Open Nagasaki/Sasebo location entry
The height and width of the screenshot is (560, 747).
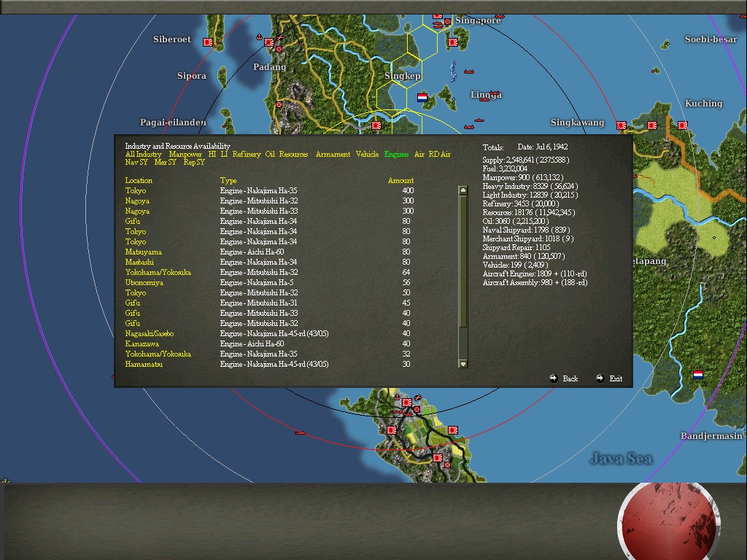149,333
